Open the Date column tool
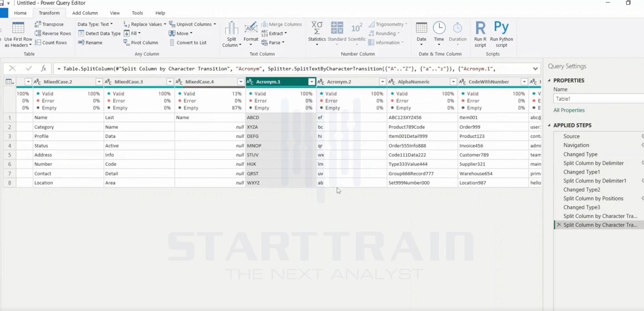The height and width of the screenshot is (311, 644). coord(421,34)
